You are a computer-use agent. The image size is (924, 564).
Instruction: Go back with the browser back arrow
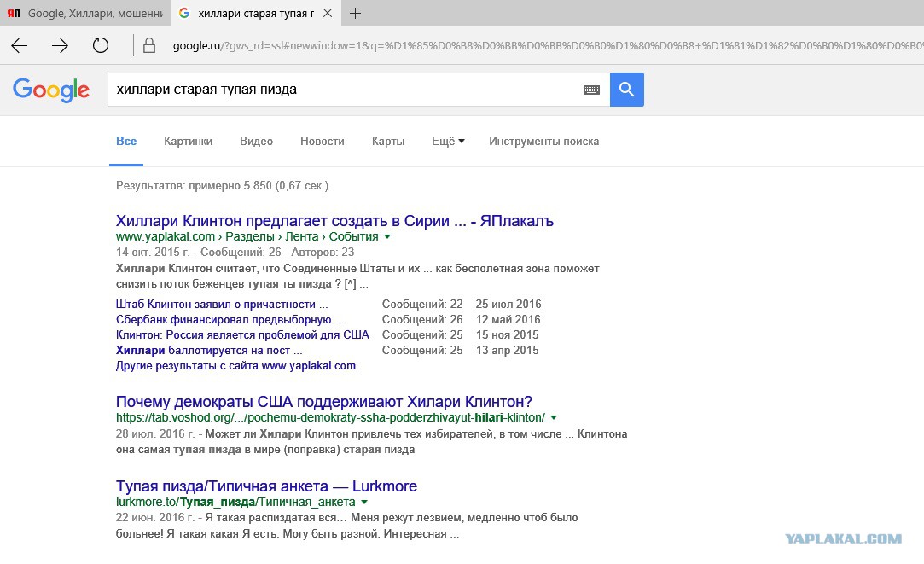pos(20,45)
